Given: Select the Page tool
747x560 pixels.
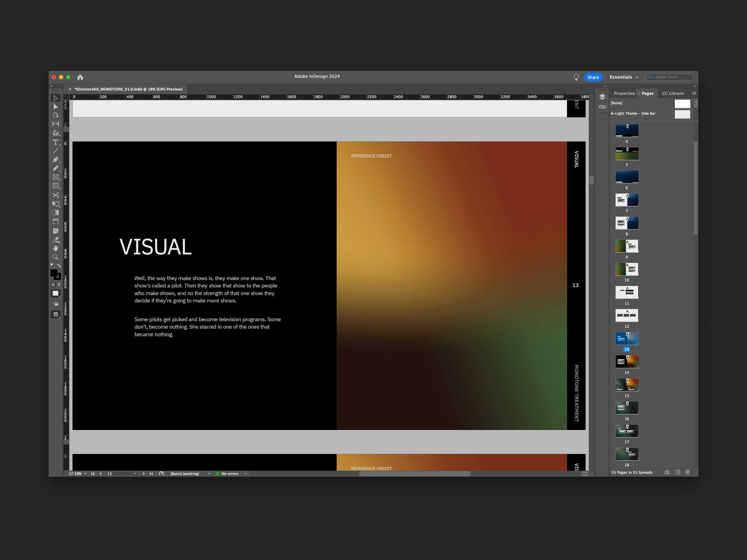Looking at the screenshot, I should [56, 115].
